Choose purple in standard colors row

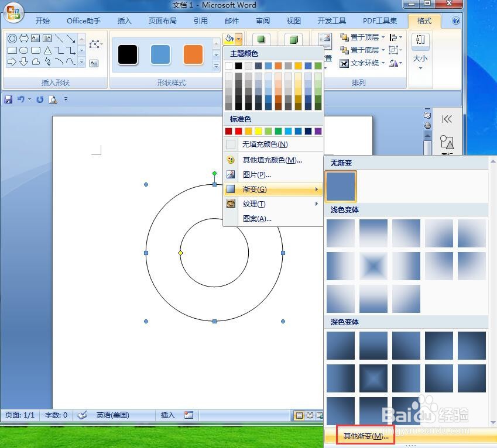[318, 131]
